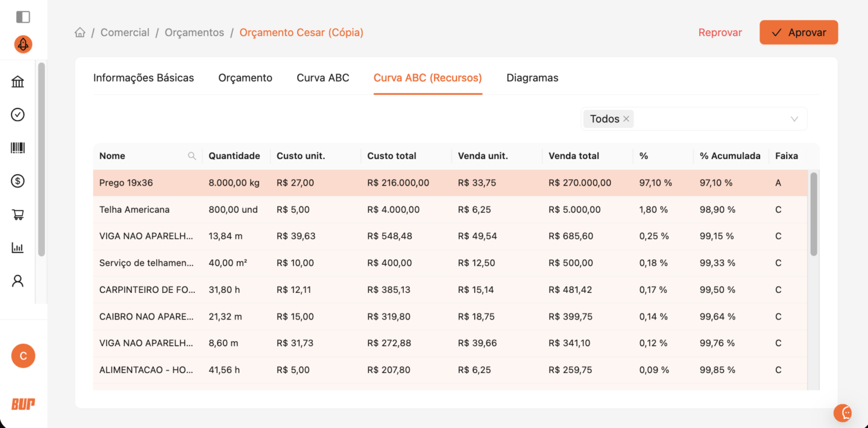Switch to the Orçamento tab

pos(245,78)
